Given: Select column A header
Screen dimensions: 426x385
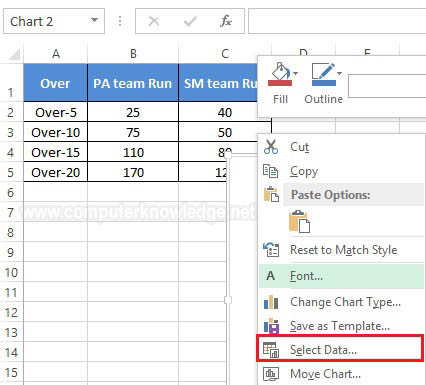Looking at the screenshot, I should pyautogui.click(x=55, y=53).
